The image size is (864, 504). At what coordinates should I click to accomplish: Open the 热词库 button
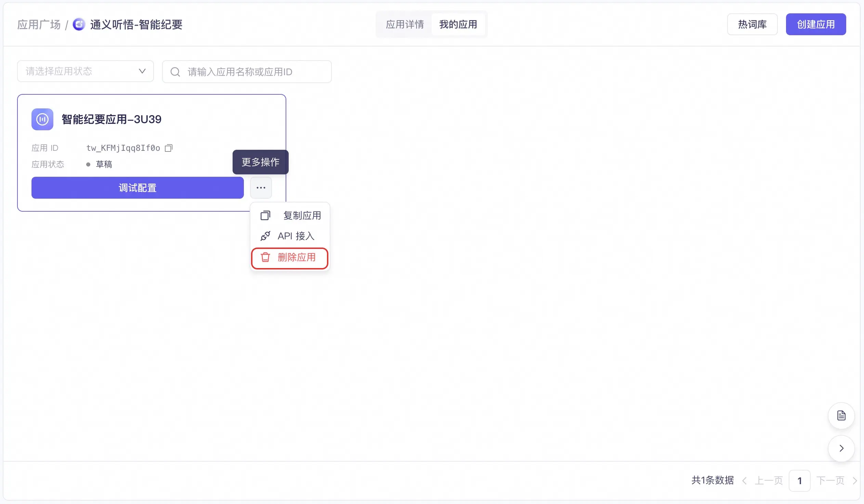click(x=752, y=24)
